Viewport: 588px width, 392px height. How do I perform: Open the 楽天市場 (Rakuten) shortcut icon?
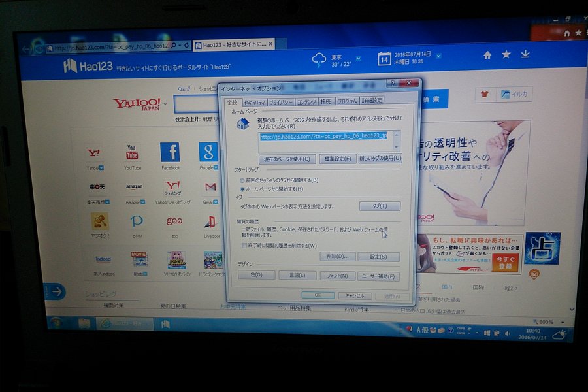pos(97,187)
